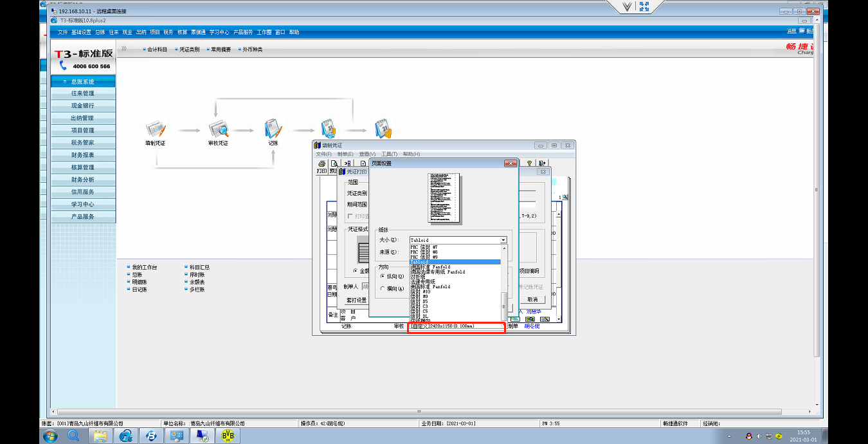Open the Windows Start button

(50, 436)
